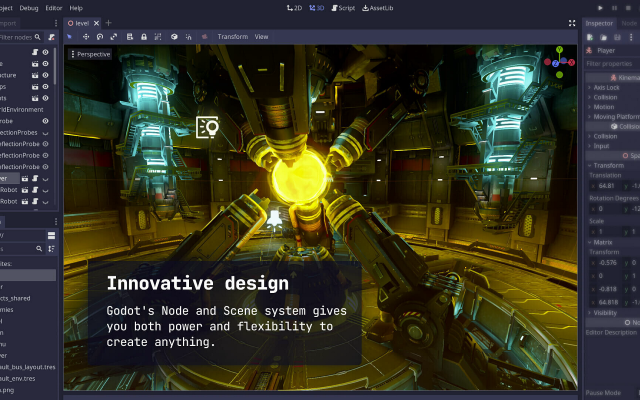
Task: Click the new resource icon in Inspector
Action: tap(590, 37)
